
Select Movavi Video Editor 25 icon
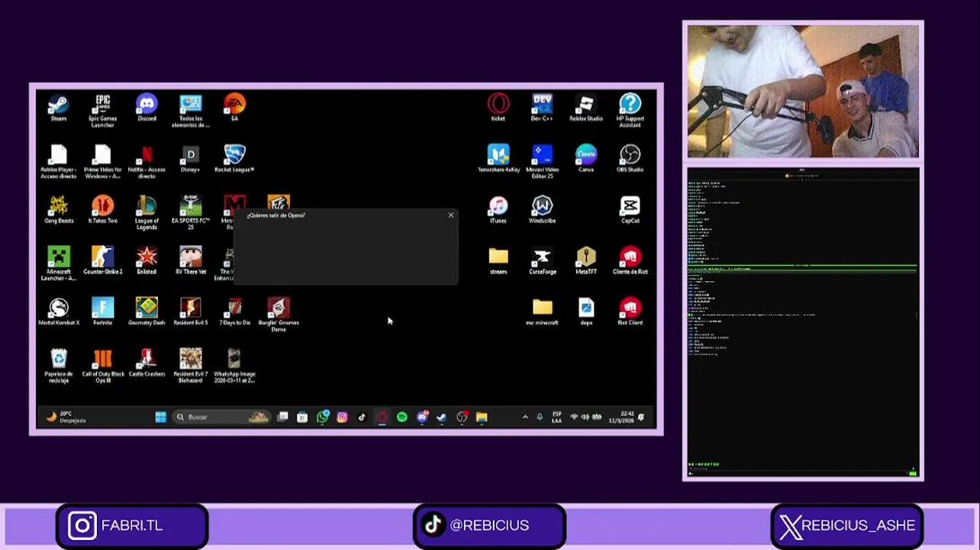pyautogui.click(x=542, y=162)
